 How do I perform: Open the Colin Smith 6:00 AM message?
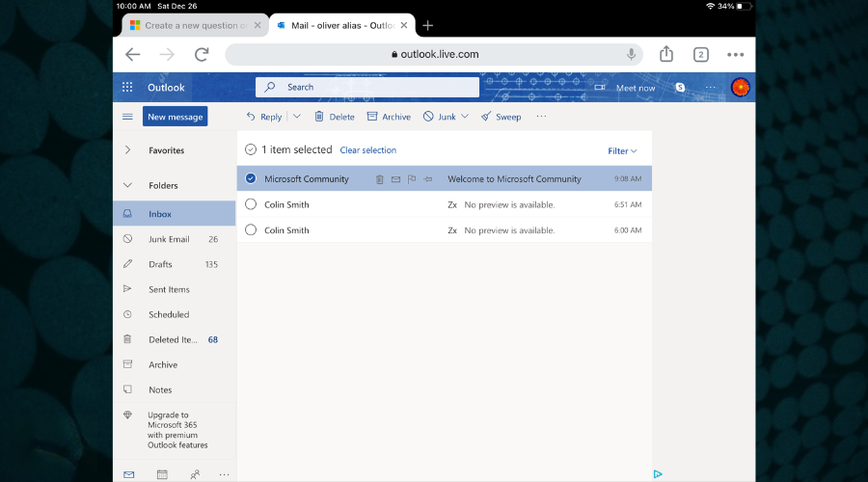pos(445,229)
